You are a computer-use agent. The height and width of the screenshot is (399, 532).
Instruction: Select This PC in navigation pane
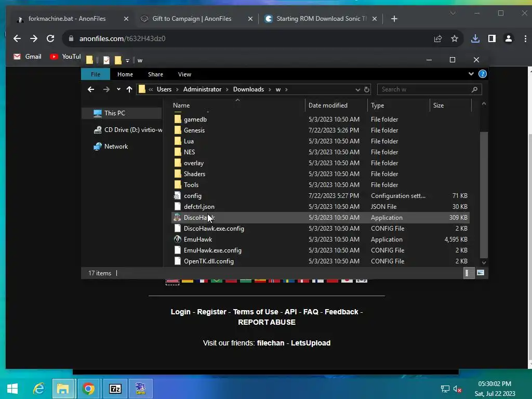(x=114, y=113)
